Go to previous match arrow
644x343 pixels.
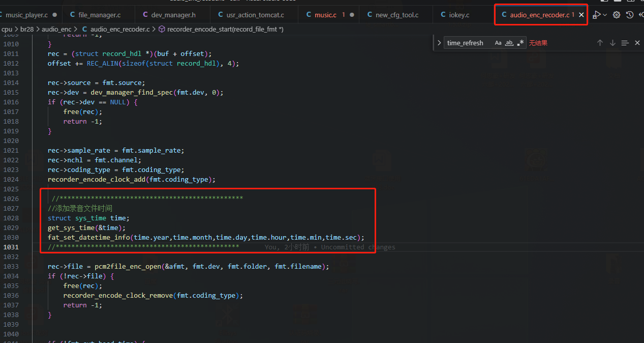(600, 43)
